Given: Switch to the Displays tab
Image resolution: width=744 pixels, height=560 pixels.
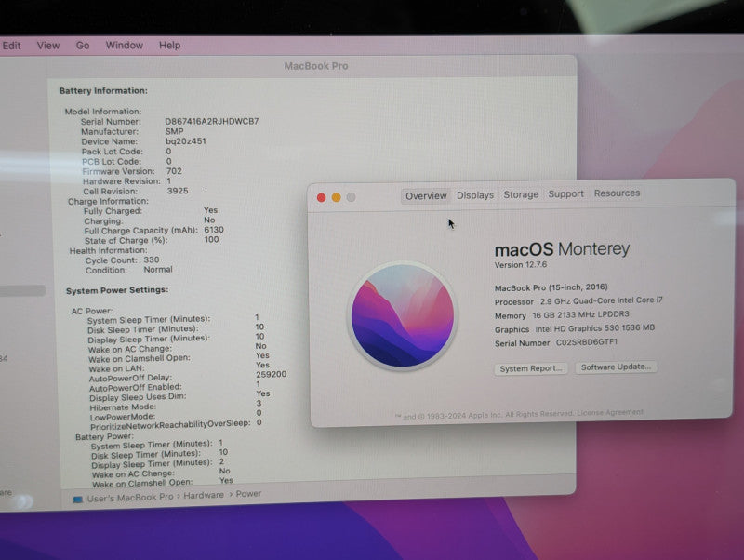Looking at the screenshot, I should (x=475, y=195).
